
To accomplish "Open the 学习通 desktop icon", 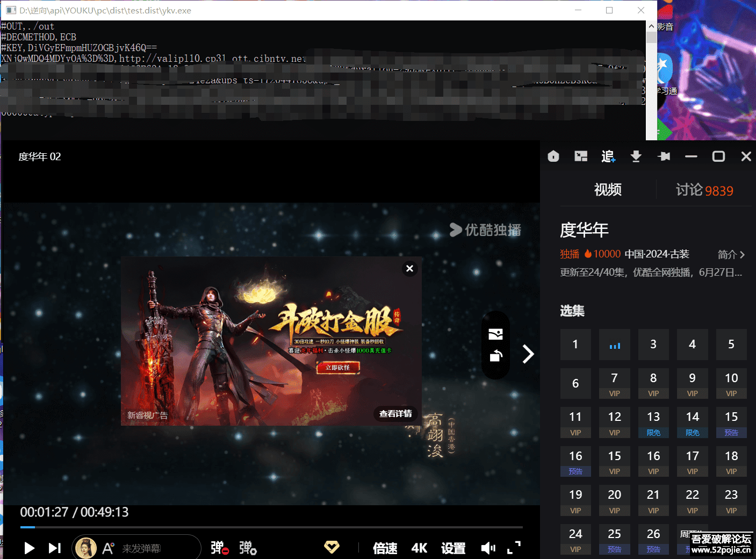I will pyautogui.click(x=665, y=74).
